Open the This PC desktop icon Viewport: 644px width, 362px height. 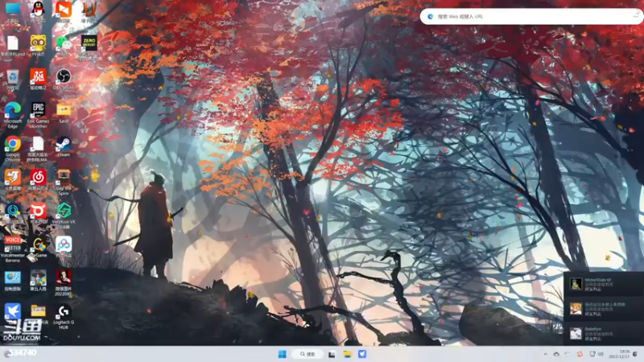(13, 10)
